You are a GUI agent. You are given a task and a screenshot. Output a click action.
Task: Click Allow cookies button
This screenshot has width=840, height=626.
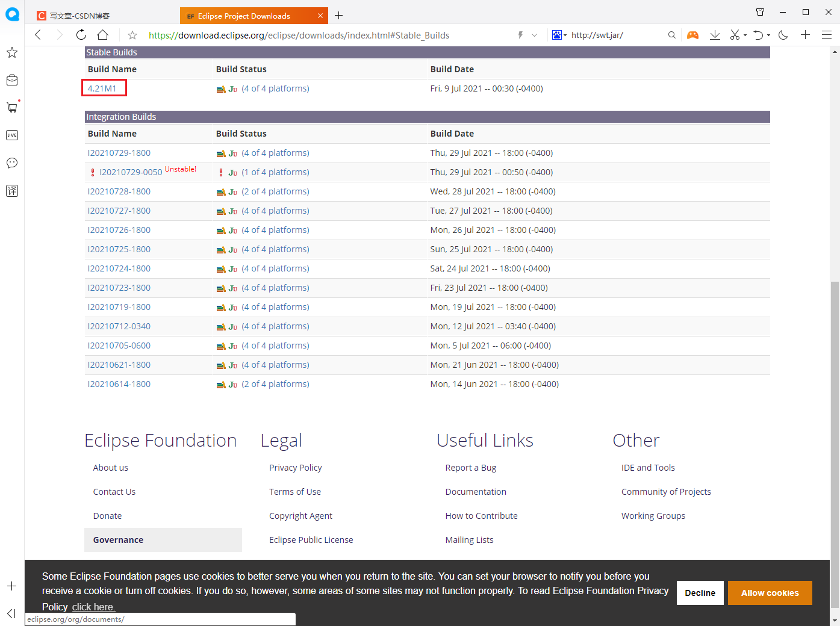(x=770, y=593)
